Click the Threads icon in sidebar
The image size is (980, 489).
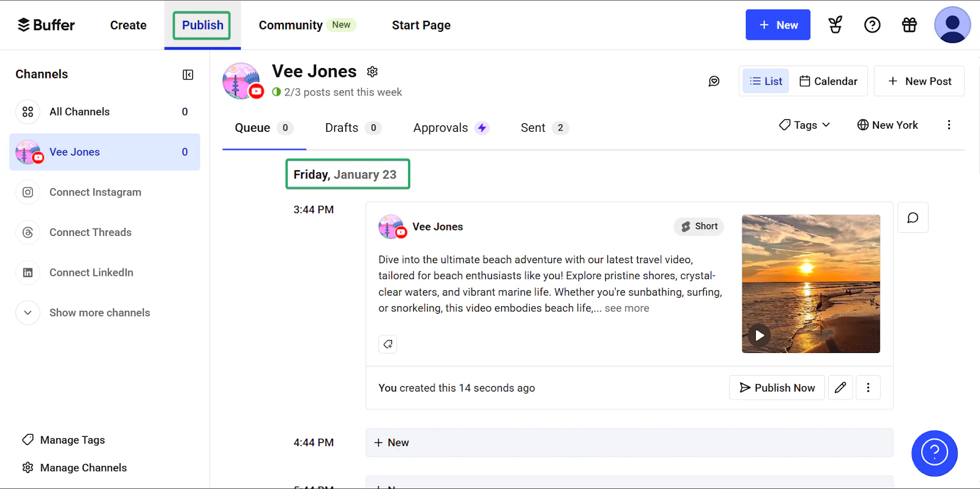click(28, 232)
